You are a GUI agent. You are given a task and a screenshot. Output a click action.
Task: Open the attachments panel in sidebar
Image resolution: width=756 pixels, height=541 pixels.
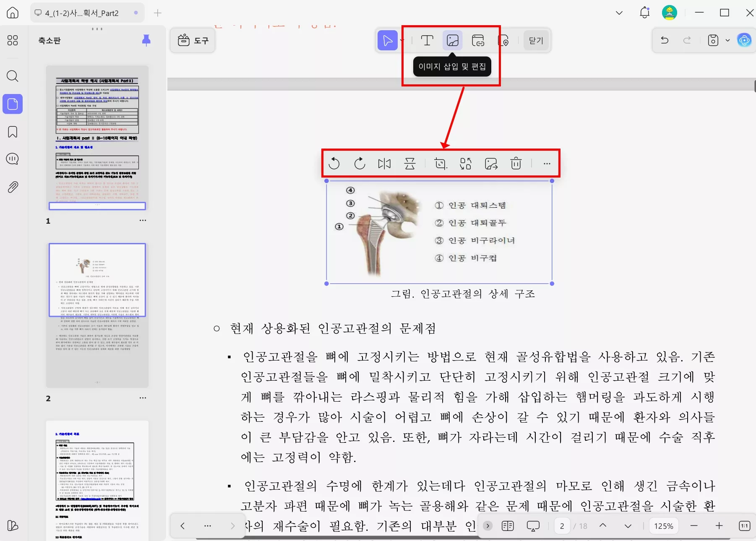click(x=12, y=187)
